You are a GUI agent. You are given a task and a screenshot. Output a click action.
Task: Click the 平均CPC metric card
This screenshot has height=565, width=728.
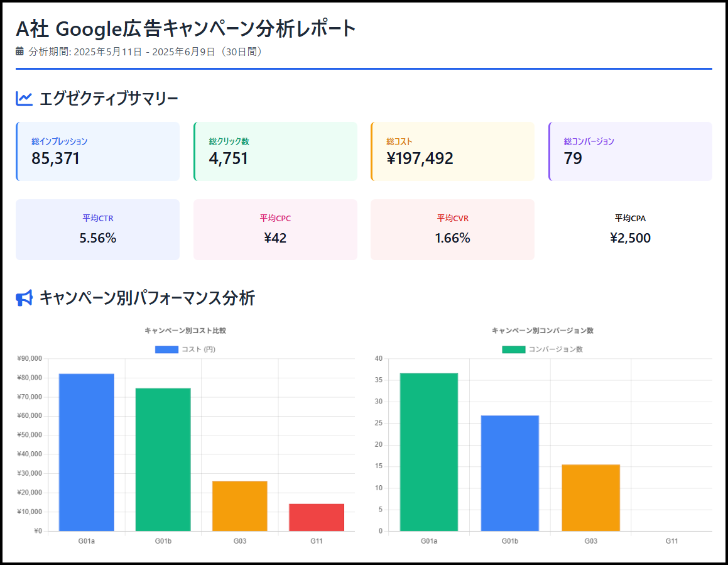point(275,229)
